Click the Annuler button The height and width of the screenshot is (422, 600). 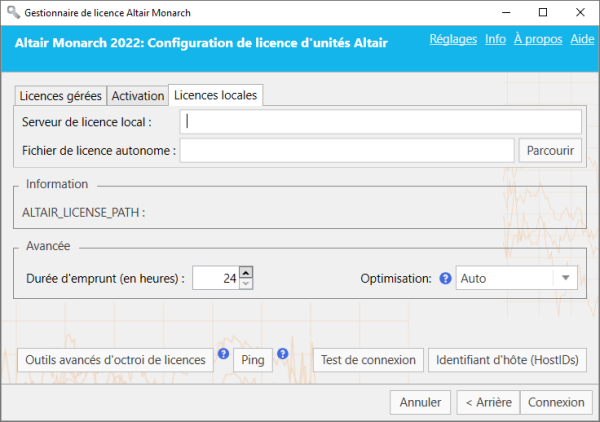420,402
